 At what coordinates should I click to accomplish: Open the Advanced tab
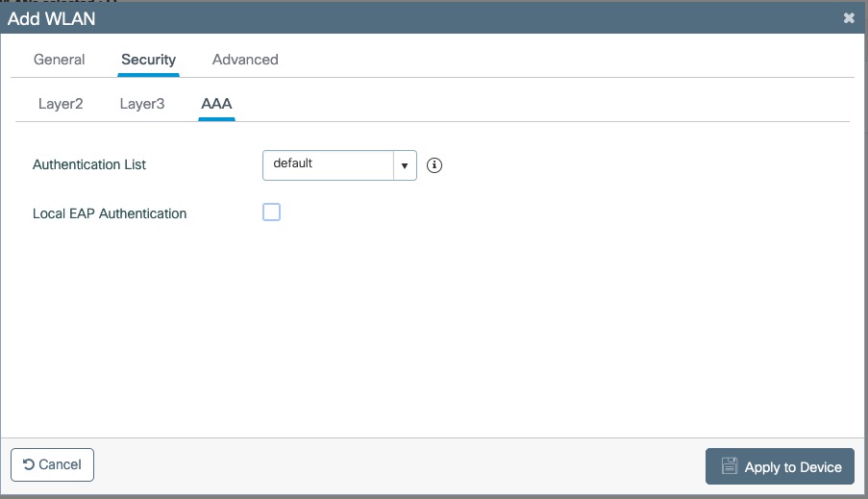coord(245,60)
